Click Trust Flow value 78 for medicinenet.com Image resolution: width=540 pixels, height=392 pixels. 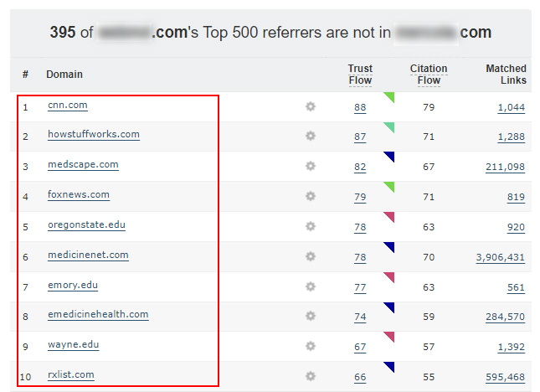pos(360,257)
